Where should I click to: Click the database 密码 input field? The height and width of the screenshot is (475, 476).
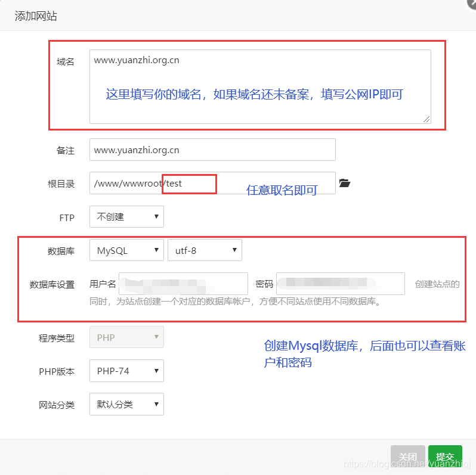click(x=341, y=284)
